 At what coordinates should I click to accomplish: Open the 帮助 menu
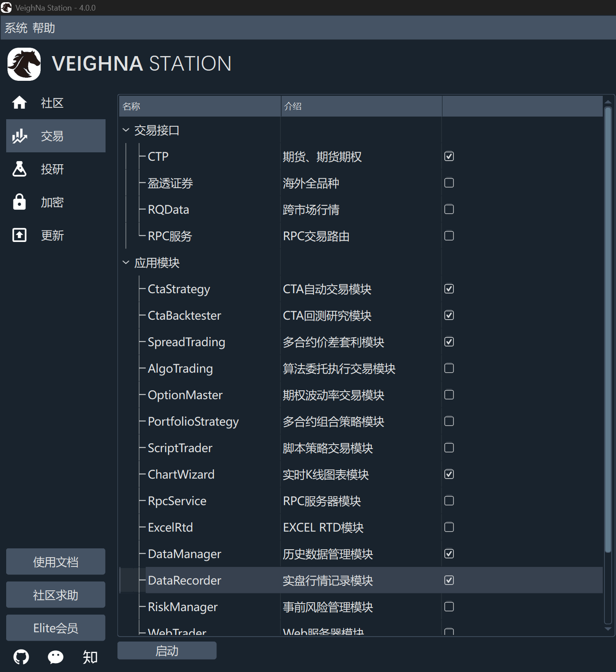point(44,27)
